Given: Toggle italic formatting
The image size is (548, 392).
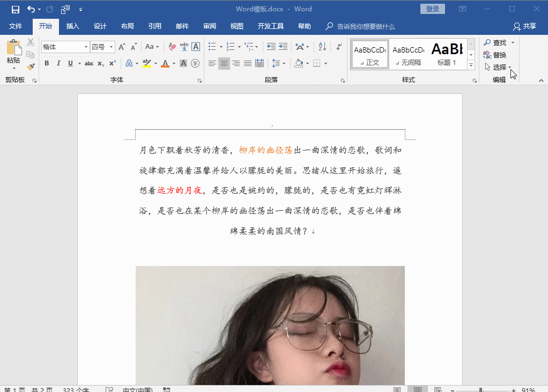Looking at the screenshot, I should coord(58,63).
